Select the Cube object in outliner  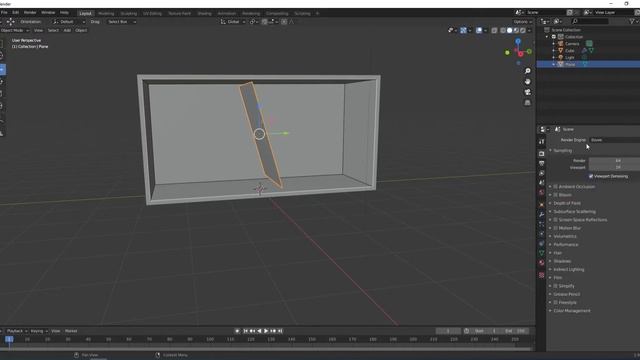(570, 51)
